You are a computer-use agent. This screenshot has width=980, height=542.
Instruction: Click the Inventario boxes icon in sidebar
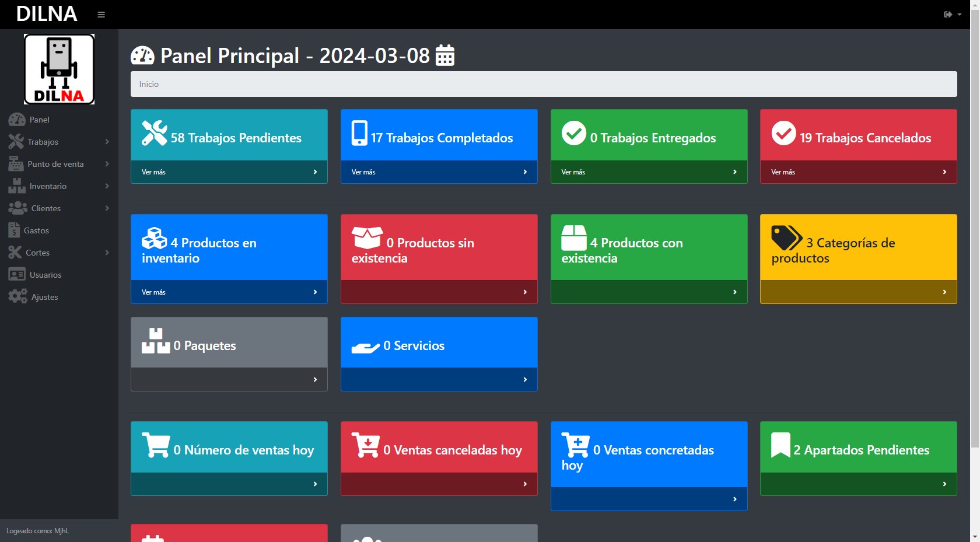pyautogui.click(x=17, y=186)
